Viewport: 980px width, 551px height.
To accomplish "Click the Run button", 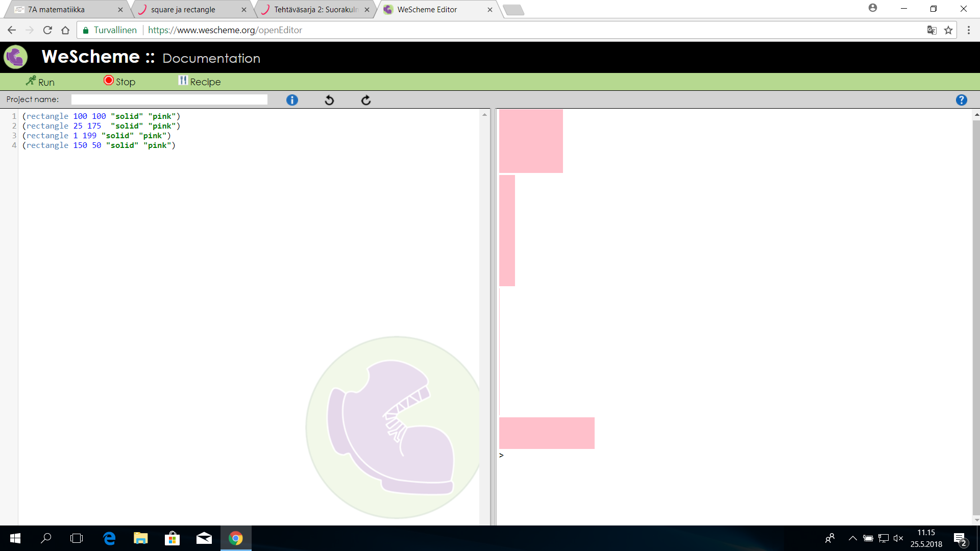I will (x=40, y=82).
